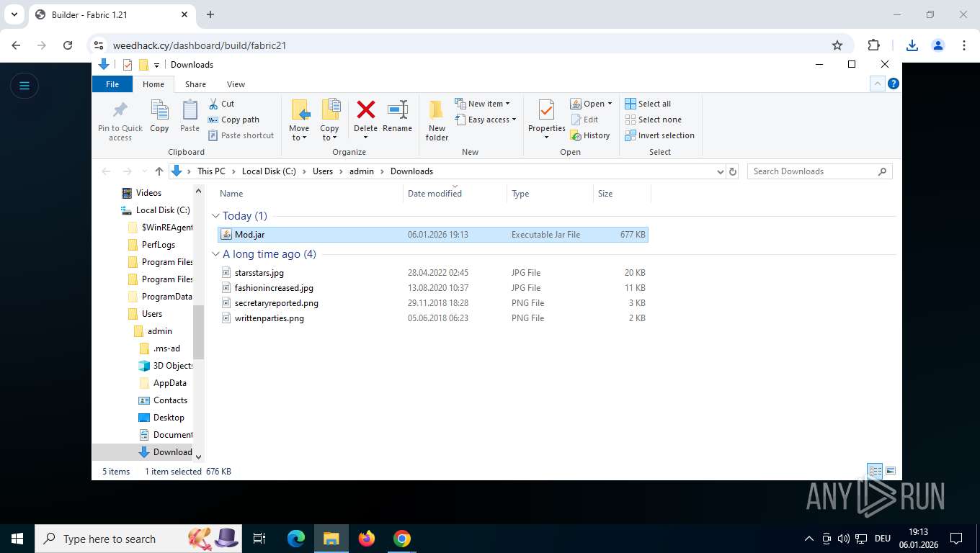This screenshot has width=980, height=553.
Task: Open file History
Action: click(x=590, y=135)
